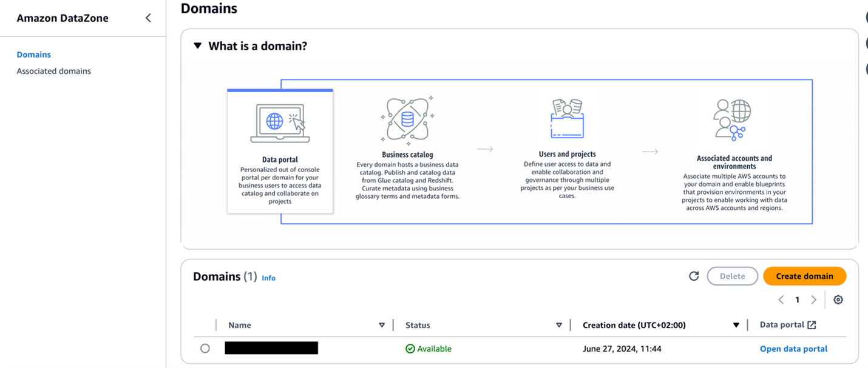Go to Associated domains in sidebar
Screen dimensions: 868x368
coord(53,71)
